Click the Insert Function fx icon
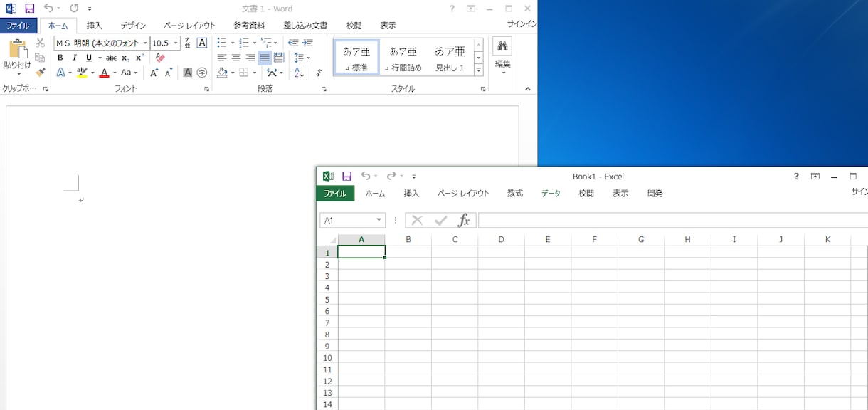 (x=464, y=221)
